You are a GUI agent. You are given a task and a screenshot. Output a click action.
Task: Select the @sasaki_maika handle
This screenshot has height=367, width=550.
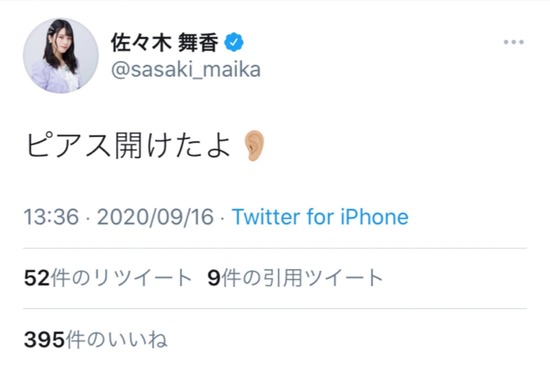point(186,70)
